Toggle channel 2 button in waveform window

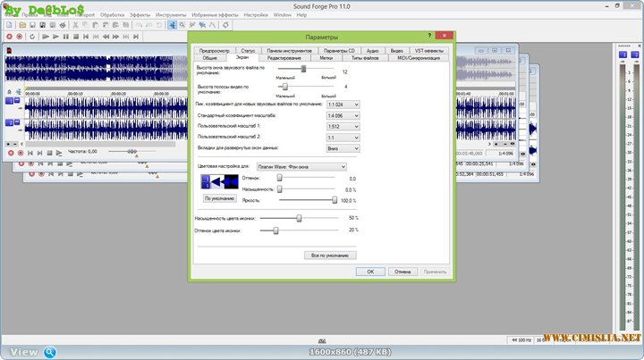click(10, 122)
